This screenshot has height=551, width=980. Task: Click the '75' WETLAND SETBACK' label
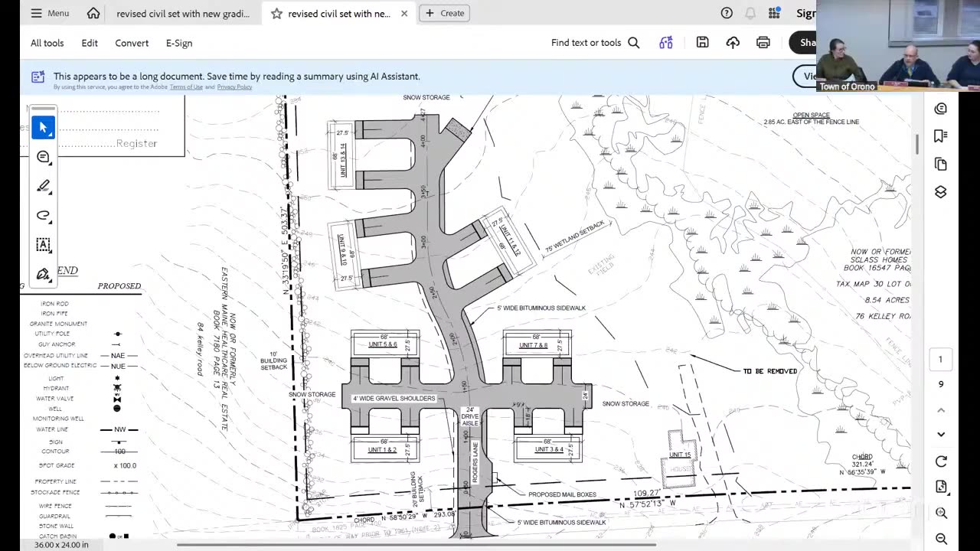pyautogui.click(x=574, y=238)
